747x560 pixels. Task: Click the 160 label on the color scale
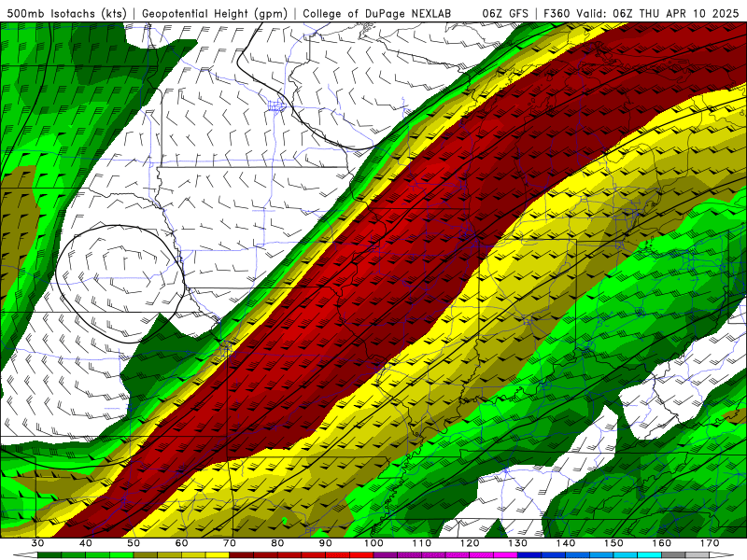coord(662,543)
